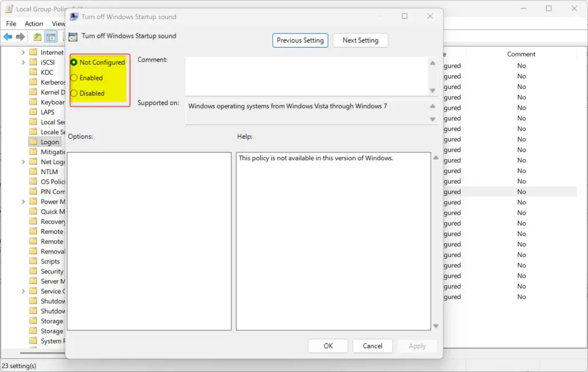Maximize the Turn off Windows Startup sound dialog
The height and width of the screenshot is (372, 588).
404,16
